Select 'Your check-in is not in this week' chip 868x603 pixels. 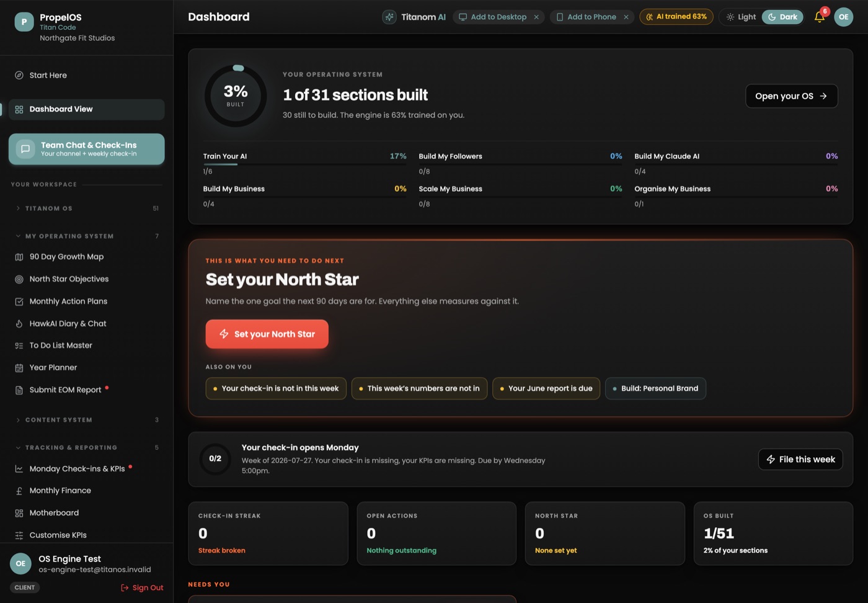click(276, 388)
